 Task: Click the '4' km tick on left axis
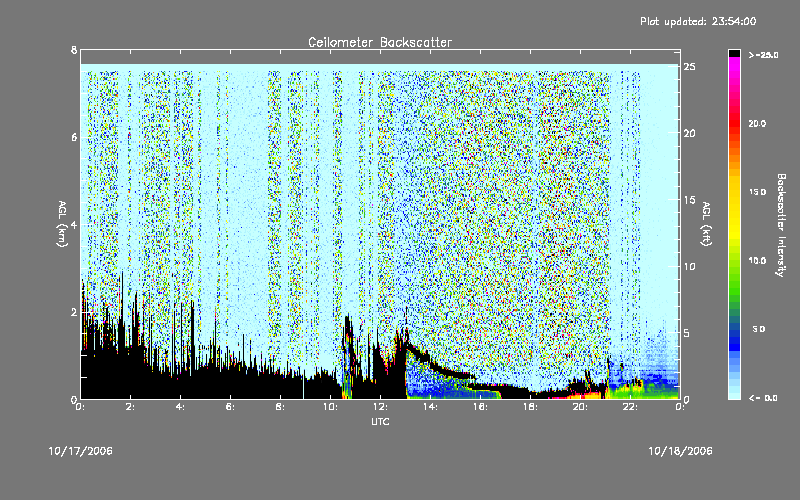[x=74, y=224]
